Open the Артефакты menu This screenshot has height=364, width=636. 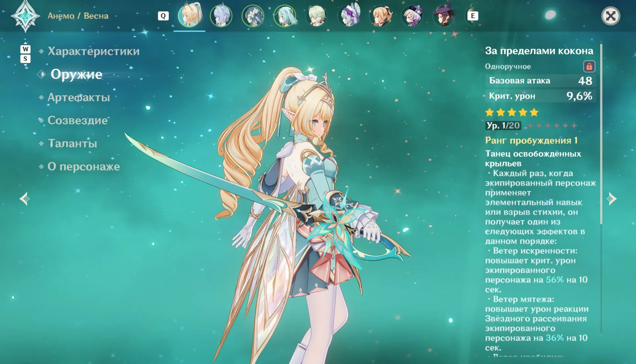(x=79, y=97)
